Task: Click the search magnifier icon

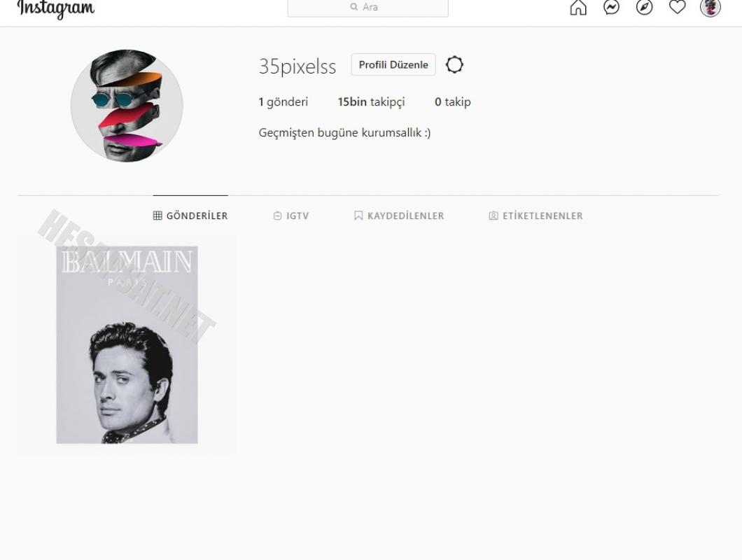Action: [x=354, y=7]
